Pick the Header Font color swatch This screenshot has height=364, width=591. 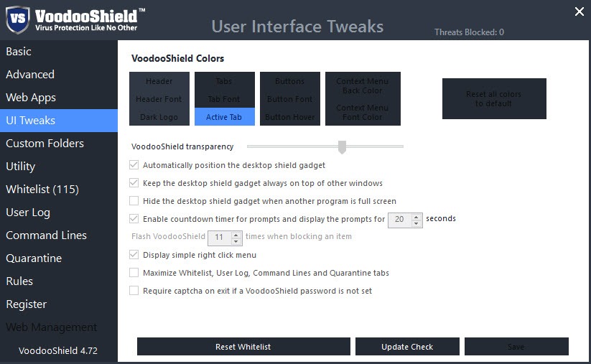[x=159, y=99]
